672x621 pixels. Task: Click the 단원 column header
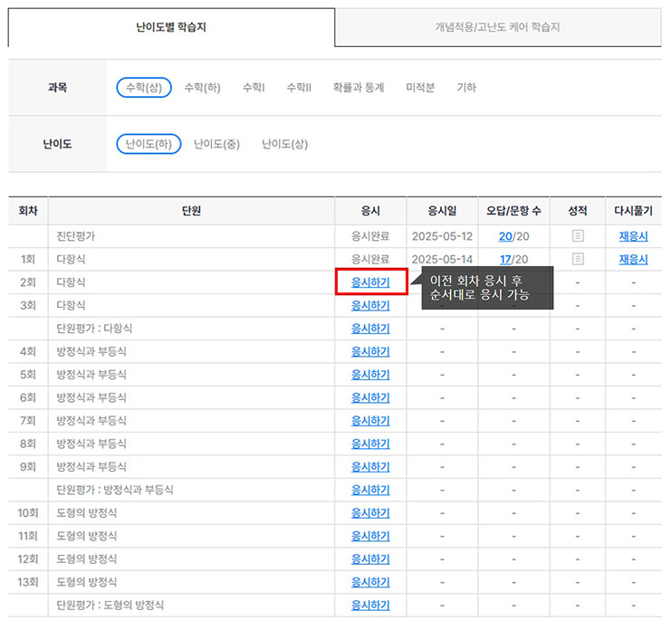pos(191,211)
